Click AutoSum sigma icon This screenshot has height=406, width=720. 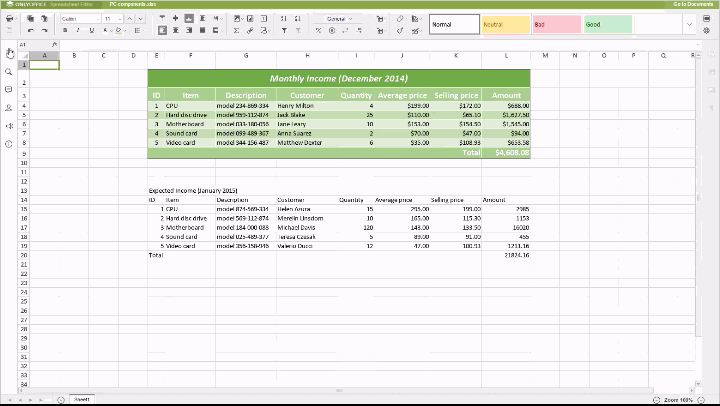point(236,31)
